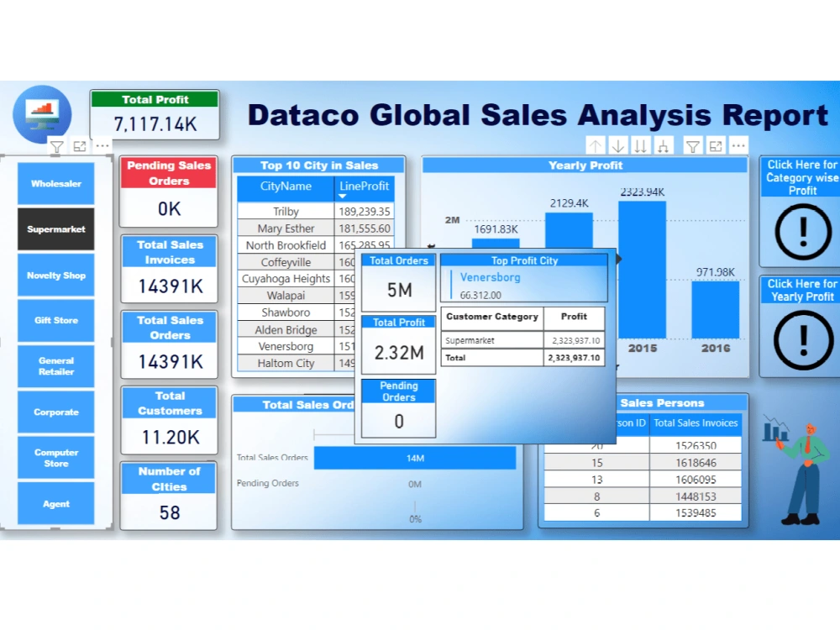Deselect the Supermarket category slicer
840x630 pixels.
point(55,228)
